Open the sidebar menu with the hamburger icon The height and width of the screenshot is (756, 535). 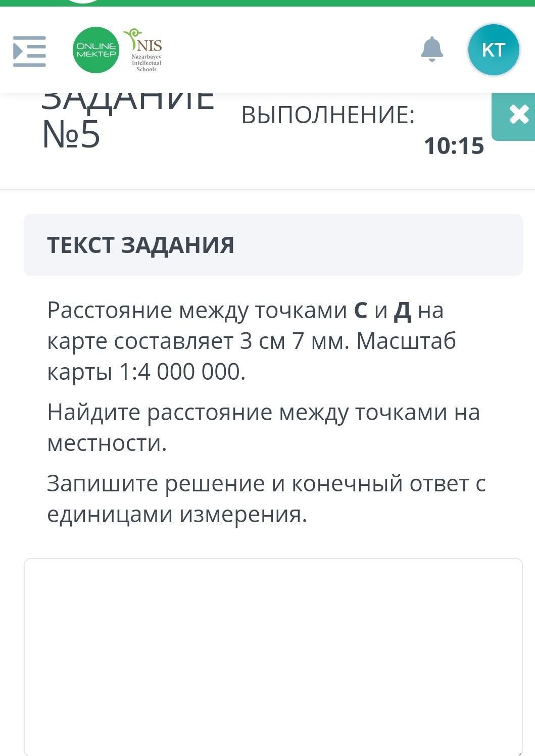tap(29, 51)
